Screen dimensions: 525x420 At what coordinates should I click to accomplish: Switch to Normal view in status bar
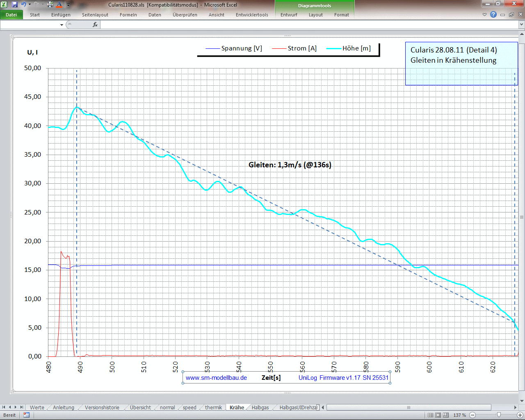[x=430, y=415]
